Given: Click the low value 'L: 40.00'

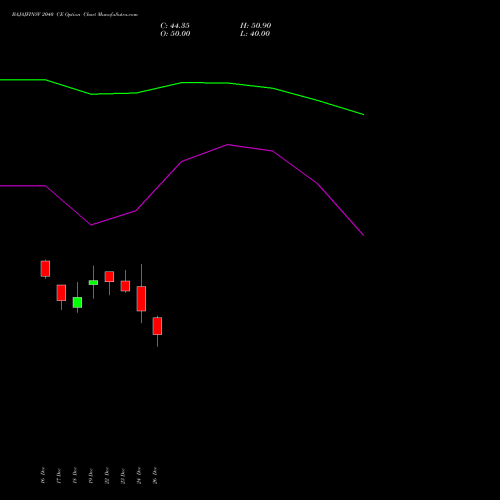Looking at the screenshot, I should tap(255, 34).
